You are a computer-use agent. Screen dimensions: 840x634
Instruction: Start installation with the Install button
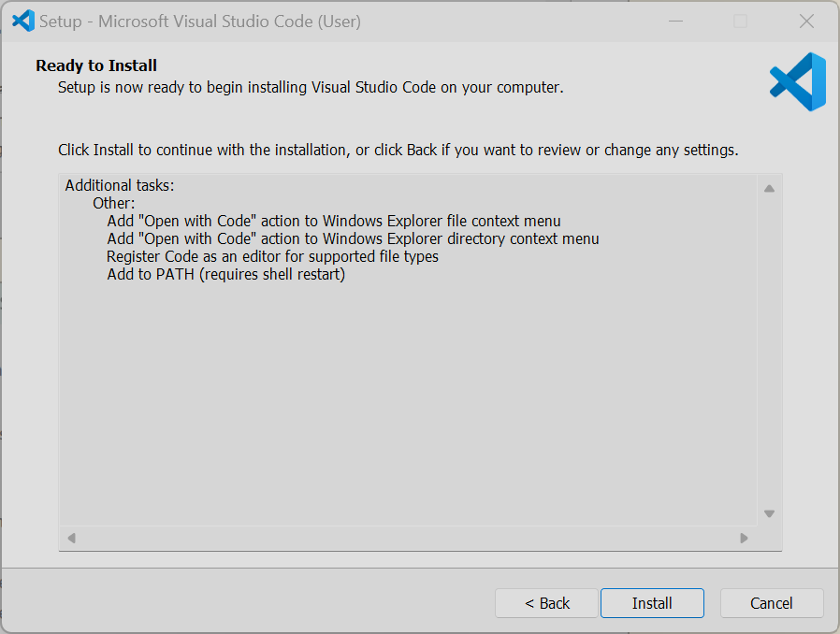tap(652, 603)
